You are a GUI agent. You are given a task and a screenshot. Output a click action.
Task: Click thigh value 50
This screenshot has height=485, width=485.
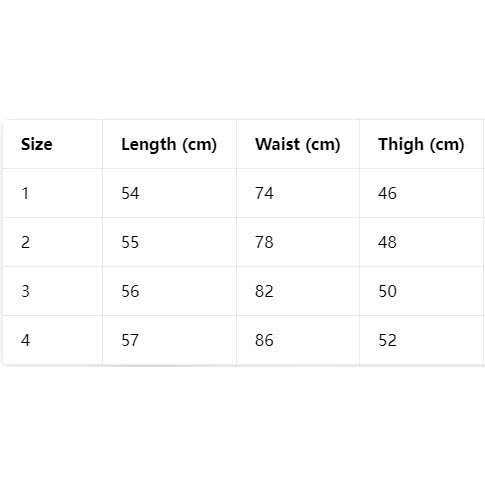pyautogui.click(x=387, y=291)
